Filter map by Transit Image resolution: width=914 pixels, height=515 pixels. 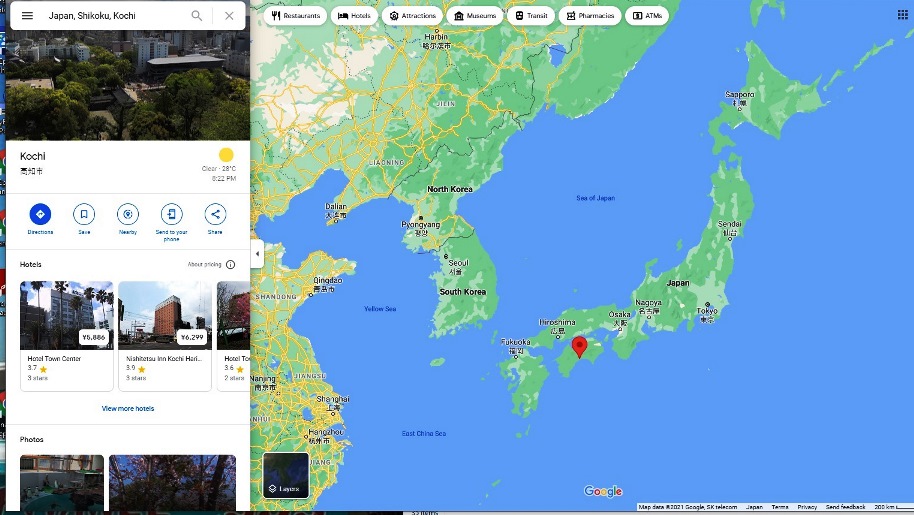(530, 16)
